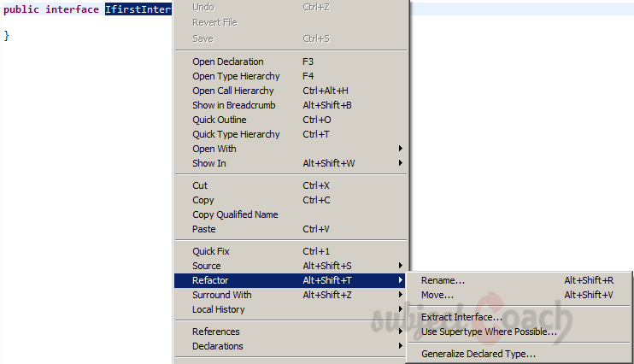
Task: Choose Copy from the context menu
Action: click(x=291, y=200)
